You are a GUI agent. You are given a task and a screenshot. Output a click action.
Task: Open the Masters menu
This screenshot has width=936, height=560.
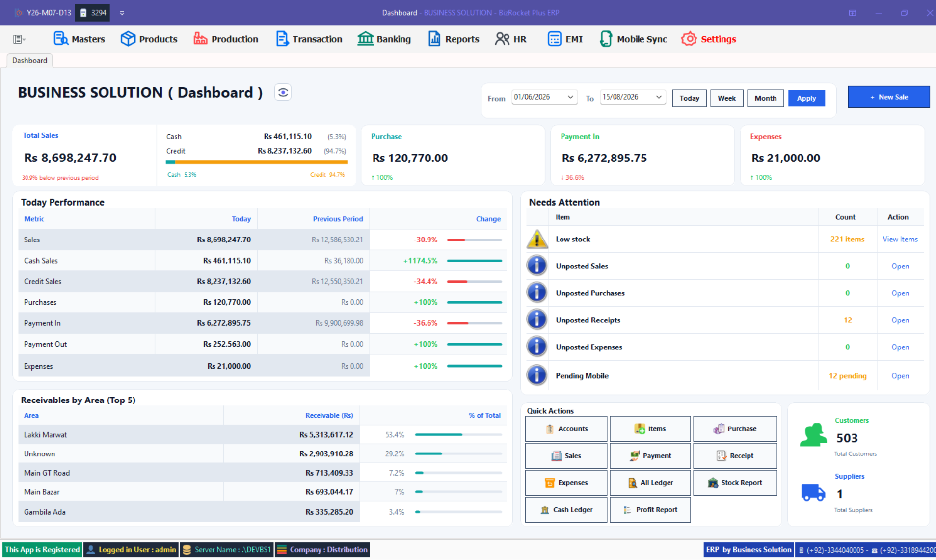coord(79,39)
